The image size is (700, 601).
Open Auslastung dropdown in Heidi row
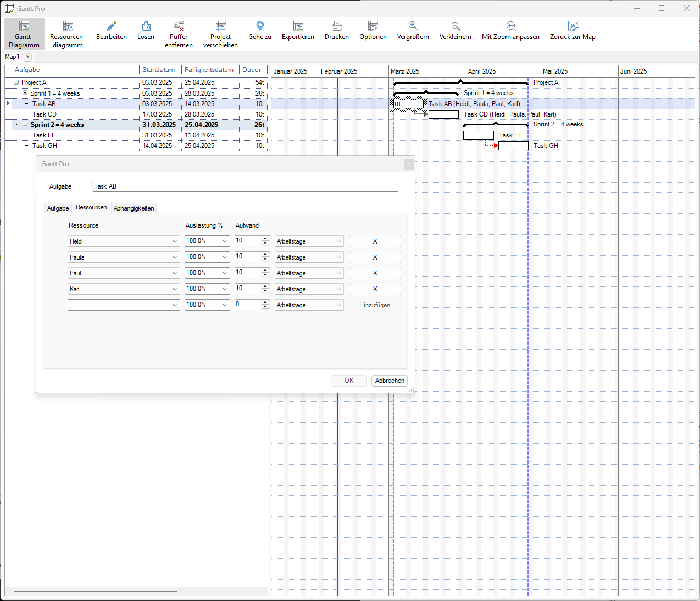(225, 241)
